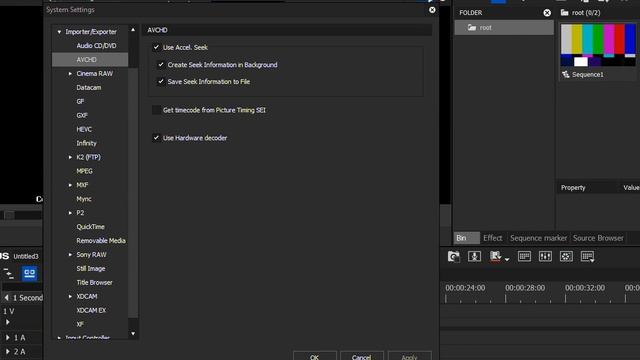
Task: Select Still Image in settings tree
Action: 91,269
